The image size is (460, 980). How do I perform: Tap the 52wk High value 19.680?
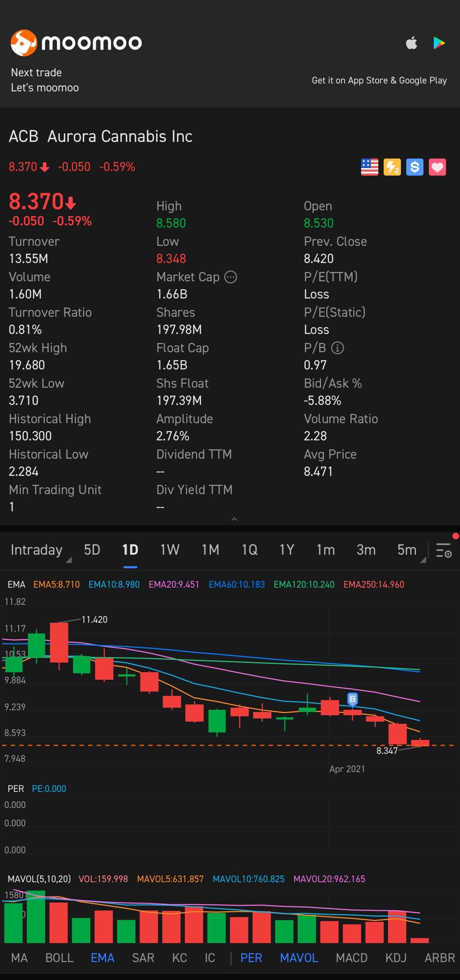[27, 365]
